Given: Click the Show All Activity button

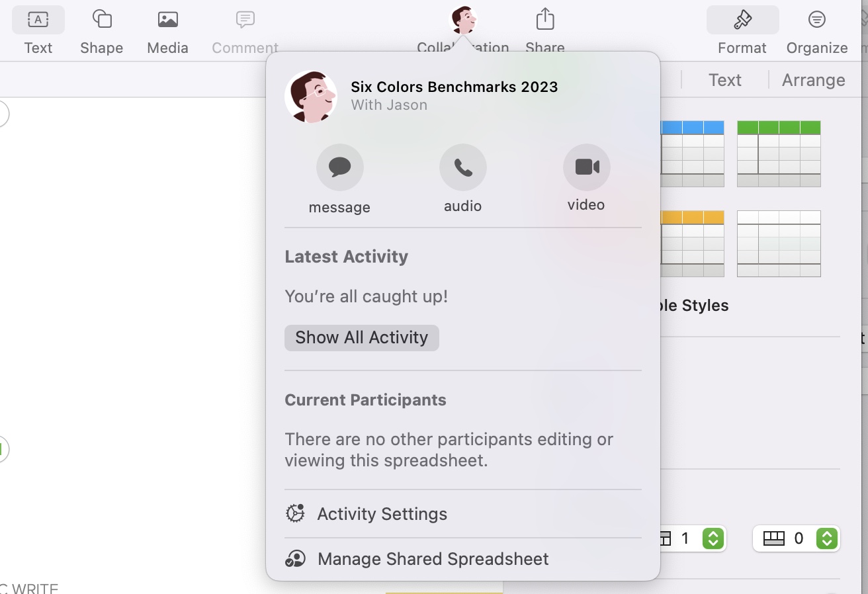Looking at the screenshot, I should (x=362, y=337).
